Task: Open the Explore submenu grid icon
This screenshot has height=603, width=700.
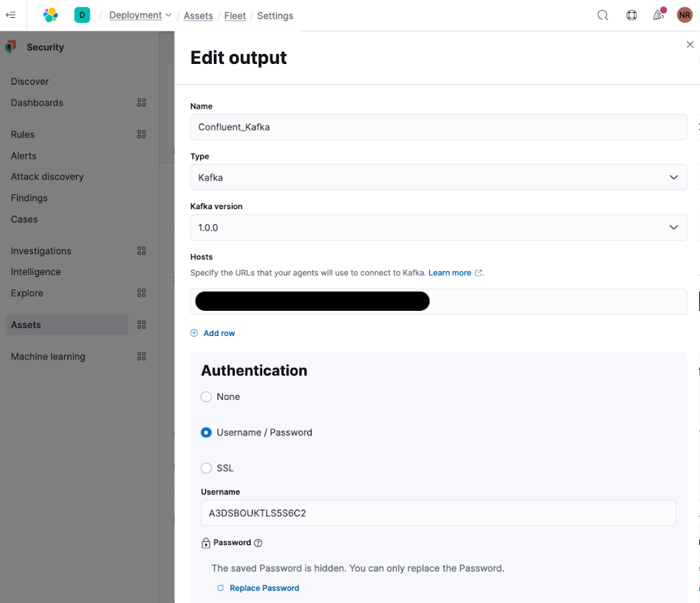Action: pos(141,293)
